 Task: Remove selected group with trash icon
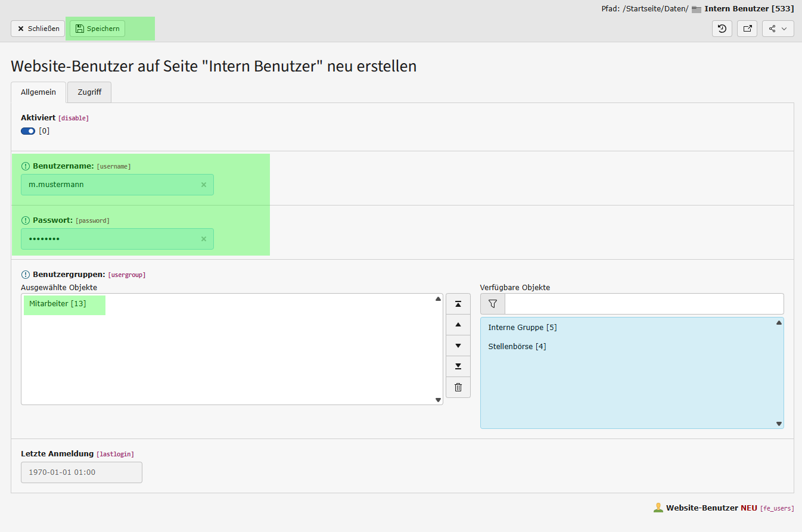458,387
